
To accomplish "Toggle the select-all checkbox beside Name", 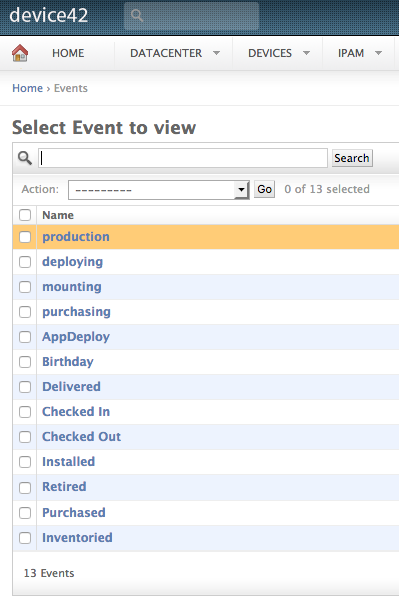I will [x=25, y=215].
